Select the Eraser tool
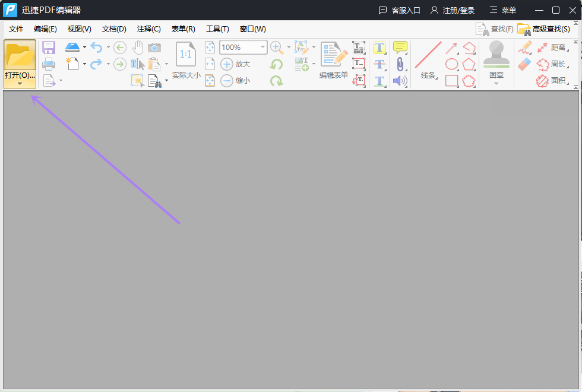This screenshot has width=582, height=392. (524, 64)
